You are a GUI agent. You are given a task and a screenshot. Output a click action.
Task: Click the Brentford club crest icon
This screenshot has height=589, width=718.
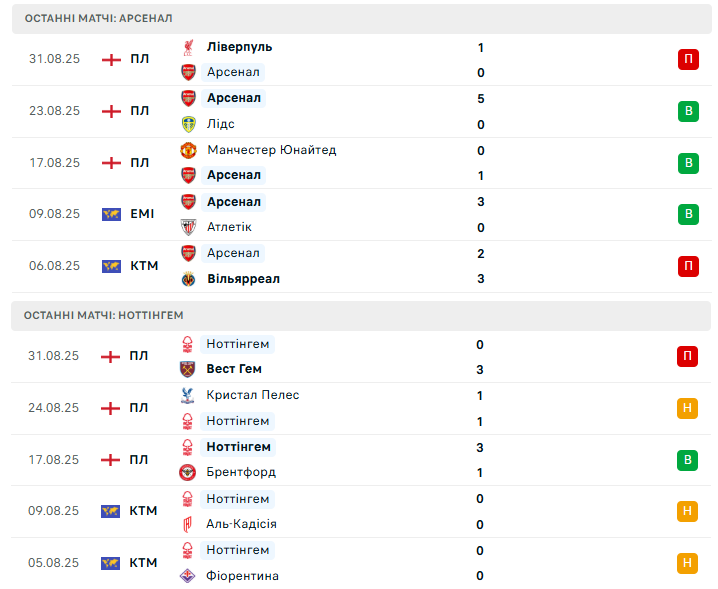(x=188, y=472)
